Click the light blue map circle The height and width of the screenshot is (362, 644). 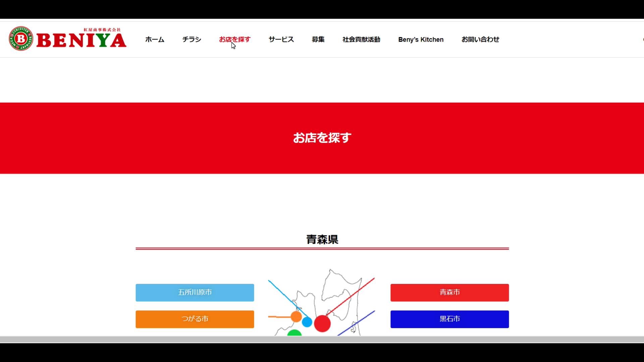[307, 322]
